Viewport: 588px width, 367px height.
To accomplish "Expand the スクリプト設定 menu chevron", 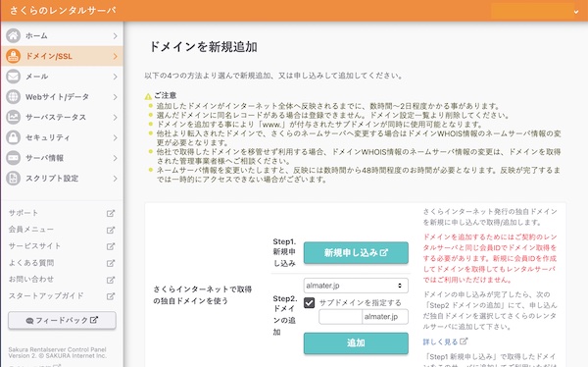I will 115,179.
